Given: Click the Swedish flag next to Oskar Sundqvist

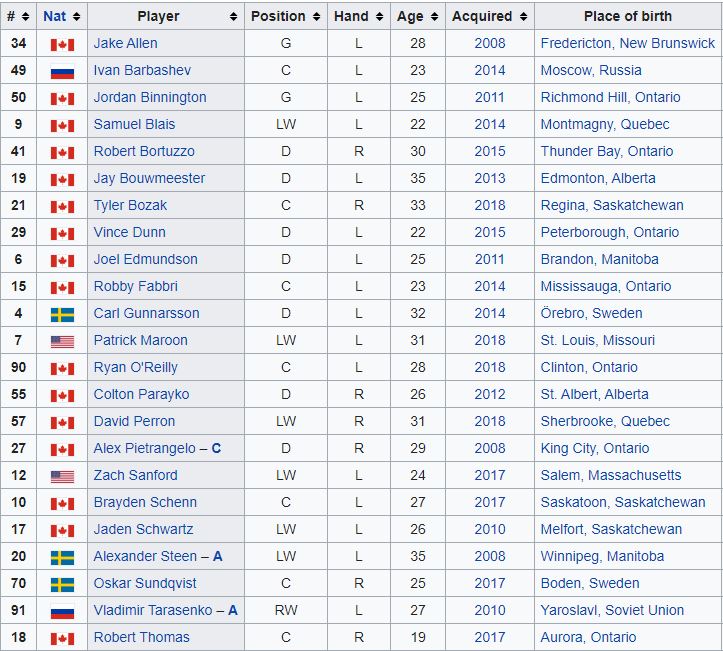Looking at the screenshot, I should point(62,584).
